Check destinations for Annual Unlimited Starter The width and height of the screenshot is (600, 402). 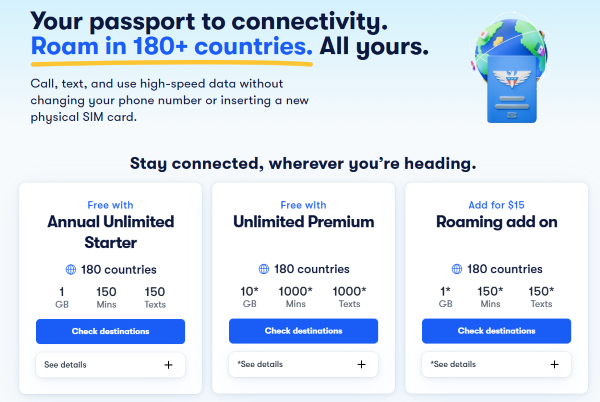pyautogui.click(x=110, y=331)
